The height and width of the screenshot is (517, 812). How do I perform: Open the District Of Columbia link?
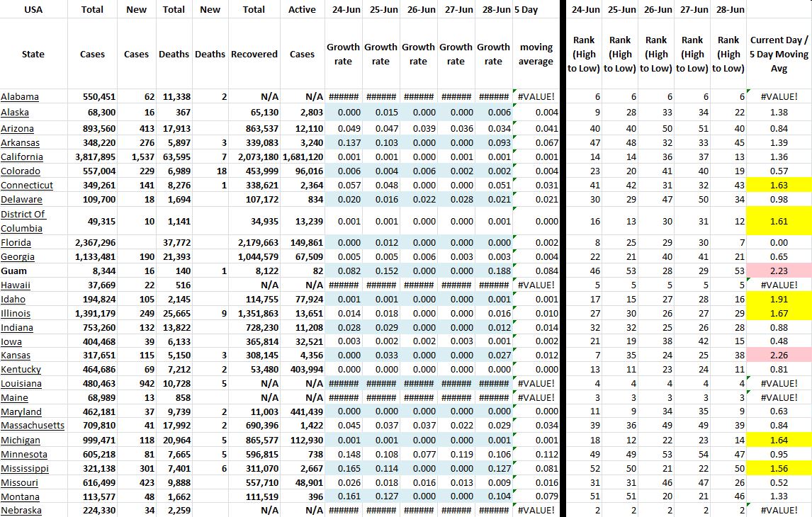[22, 221]
